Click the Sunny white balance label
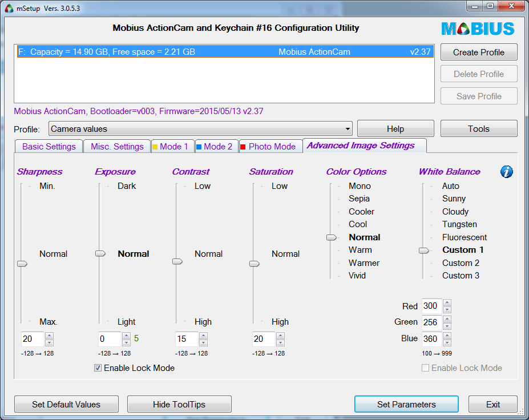The image size is (529, 420). click(x=454, y=199)
